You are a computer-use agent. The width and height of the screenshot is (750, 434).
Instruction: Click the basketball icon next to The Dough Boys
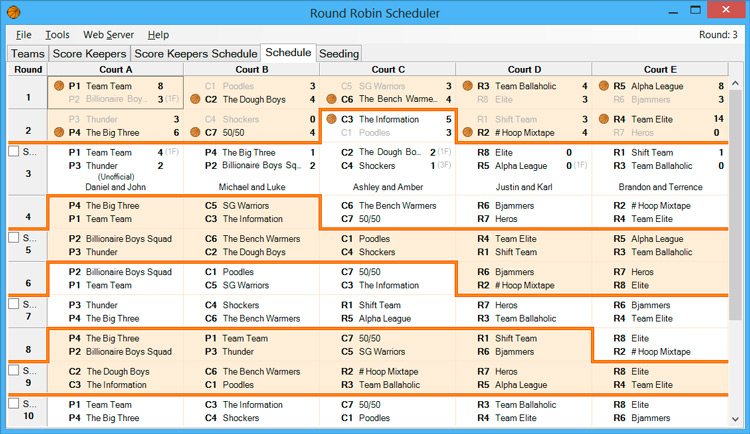tap(196, 99)
